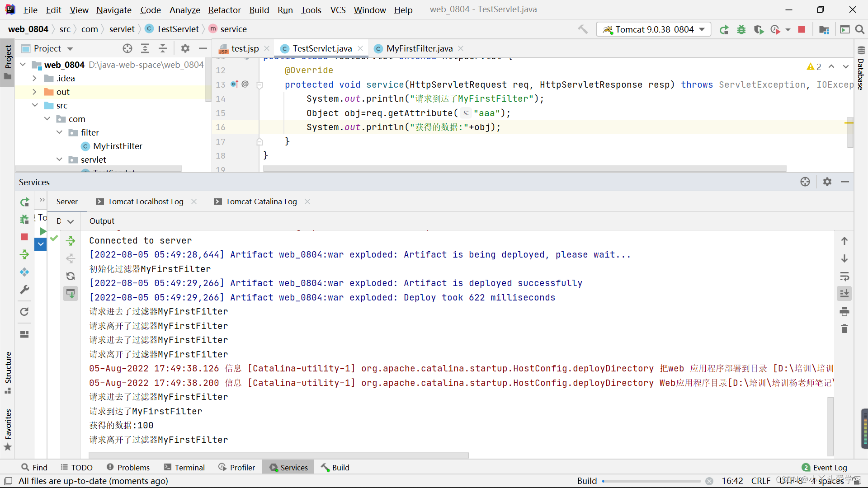Open the TODO tool window
868x488 pixels.
tap(76, 468)
